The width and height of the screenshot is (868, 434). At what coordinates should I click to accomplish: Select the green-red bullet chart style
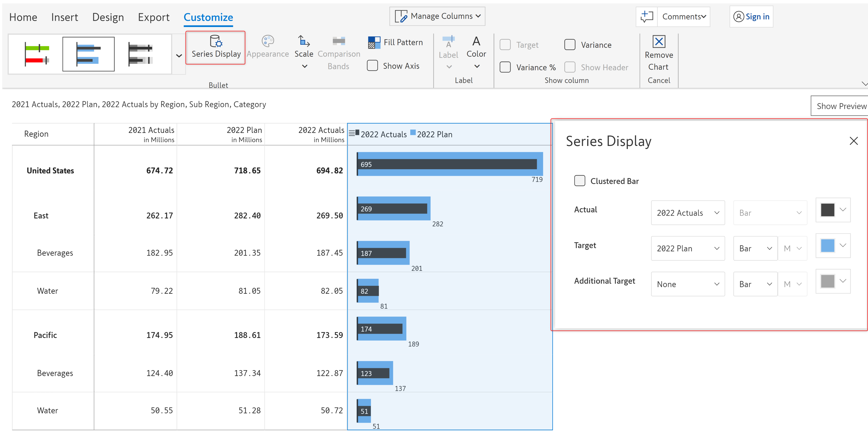[37, 54]
